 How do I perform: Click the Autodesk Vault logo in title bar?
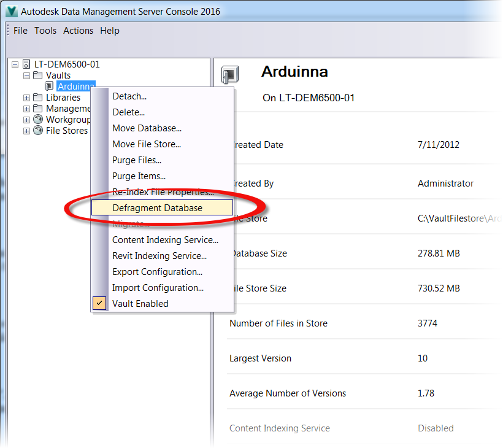(x=12, y=11)
